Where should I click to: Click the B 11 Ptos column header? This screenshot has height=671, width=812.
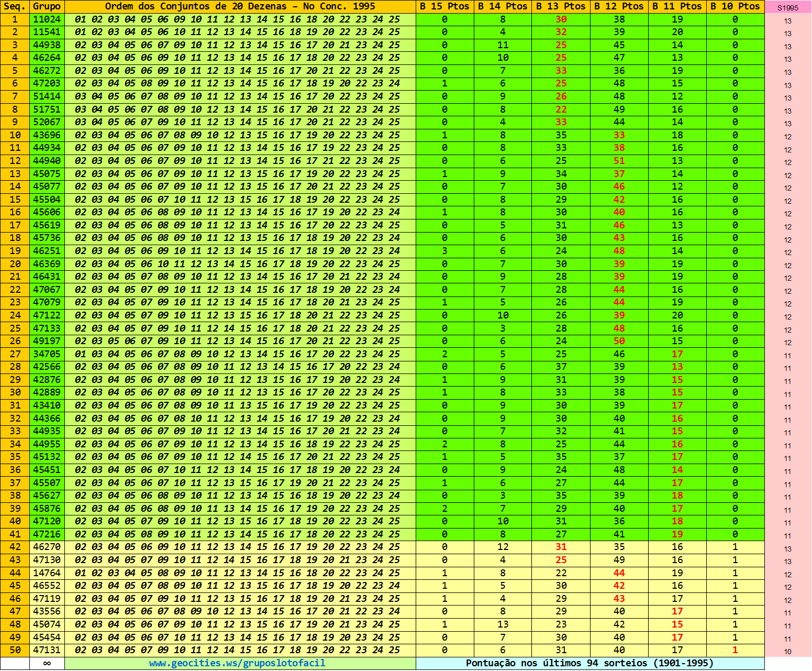(677, 7)
